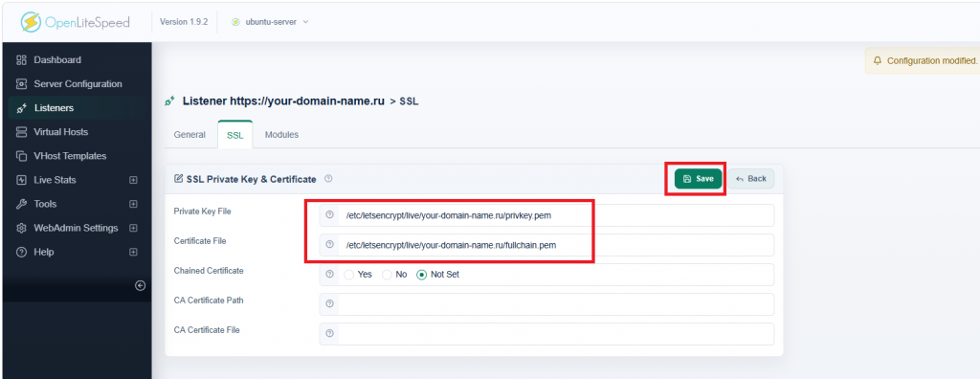
Task: Select Listeners in the sidebar
Action: pyautogui.click(x=54, y=107)
